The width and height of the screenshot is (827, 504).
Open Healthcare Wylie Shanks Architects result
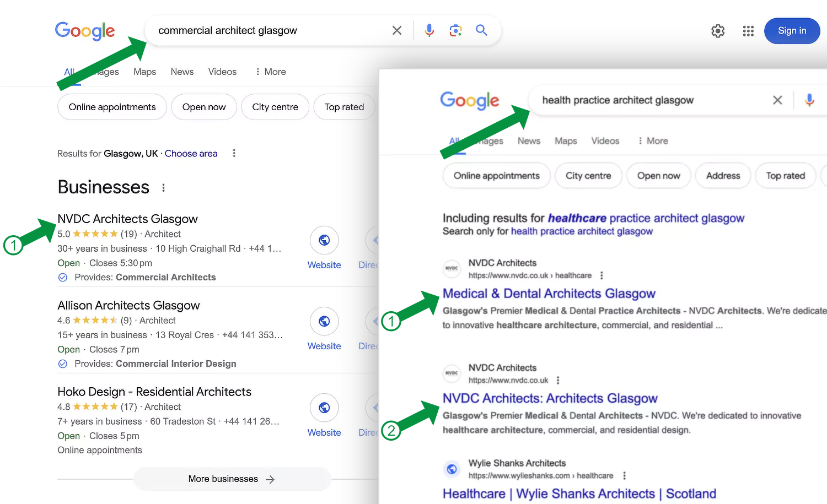(579, 494)
